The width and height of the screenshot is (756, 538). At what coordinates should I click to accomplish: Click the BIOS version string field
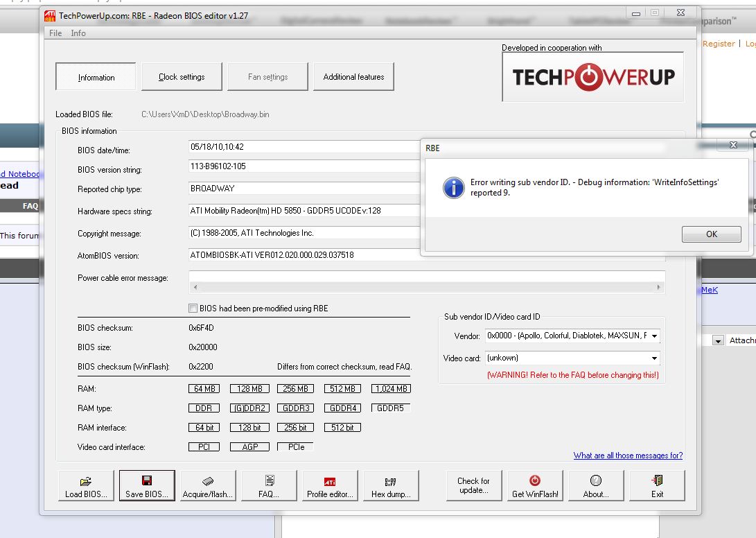(x=304, y=166)
